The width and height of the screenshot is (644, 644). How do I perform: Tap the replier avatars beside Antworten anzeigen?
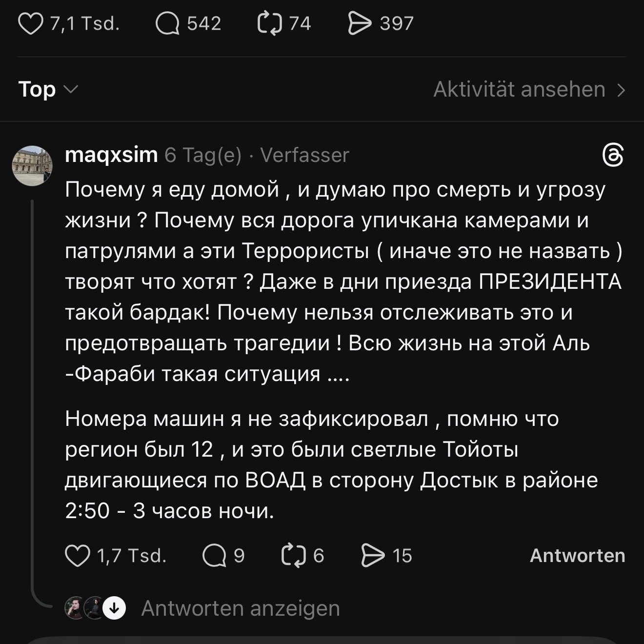(85, 608)
